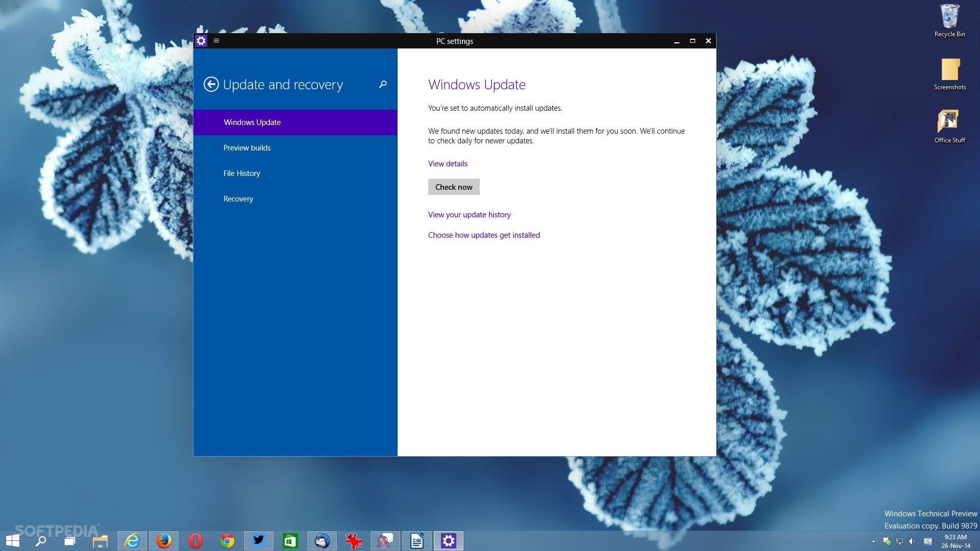
Task: Click the View details link
Action: point(448,164)
